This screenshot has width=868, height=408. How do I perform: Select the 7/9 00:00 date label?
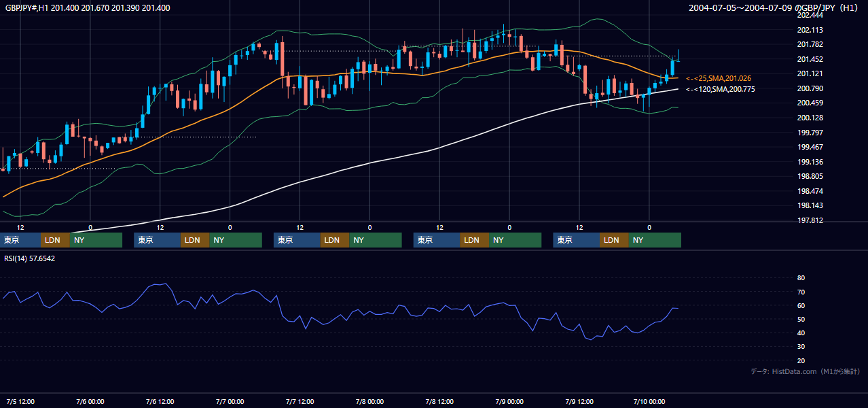coord(509,401)
